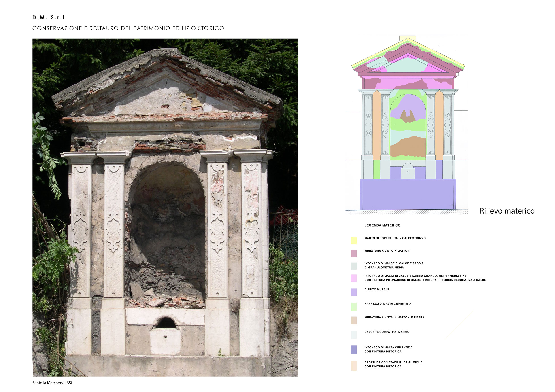
Task: Select the Muratura in Mattoni e Pietra swatch
Action: [x=354, y=320]
